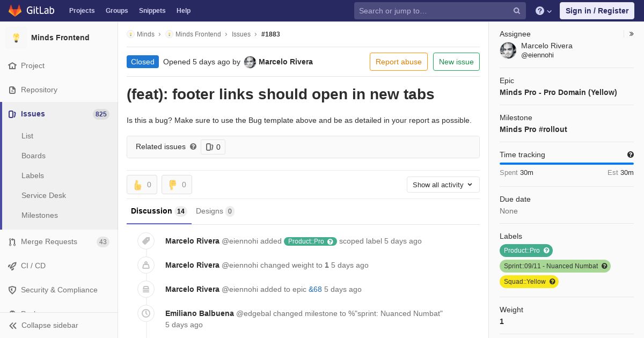The width and height of the screenshot is (644, 338).
Task: Switch to the Designs tab
Action: click(x=215, y=211)
